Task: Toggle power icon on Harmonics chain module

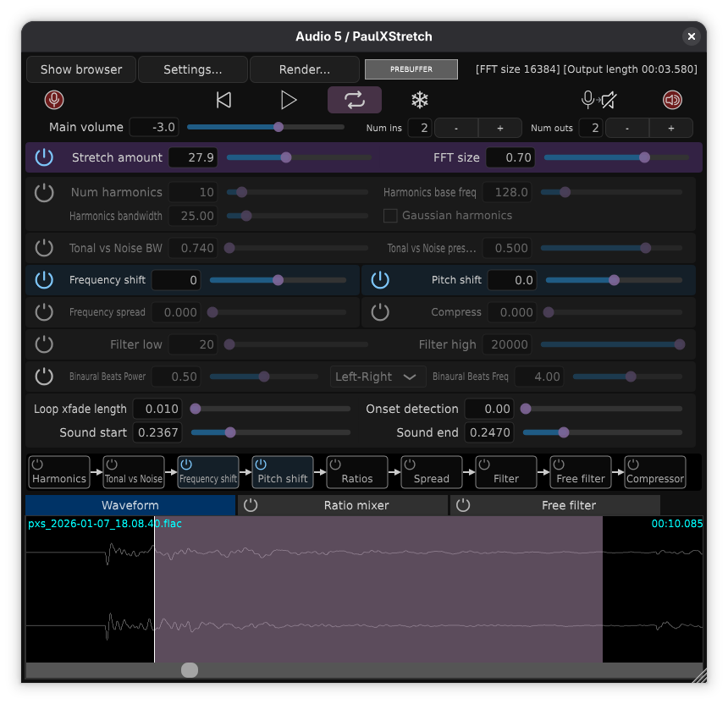Action: tap(37, 465)
